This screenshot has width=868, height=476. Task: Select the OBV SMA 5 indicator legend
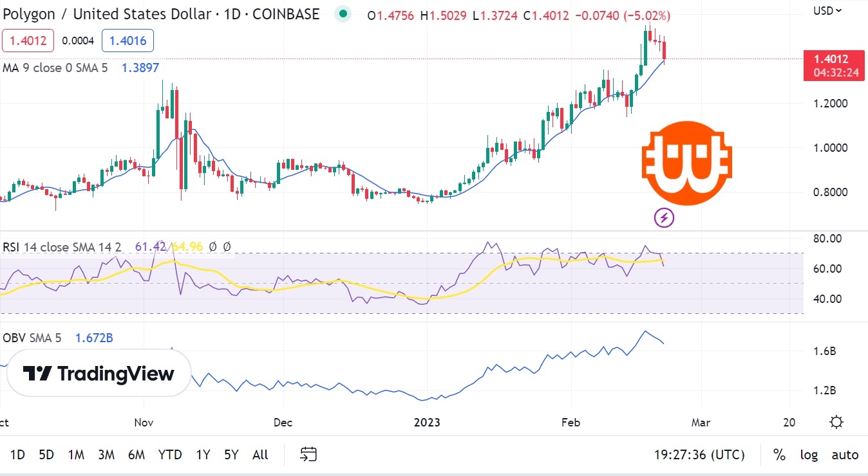pyautogui.click(x=32, y=338)
